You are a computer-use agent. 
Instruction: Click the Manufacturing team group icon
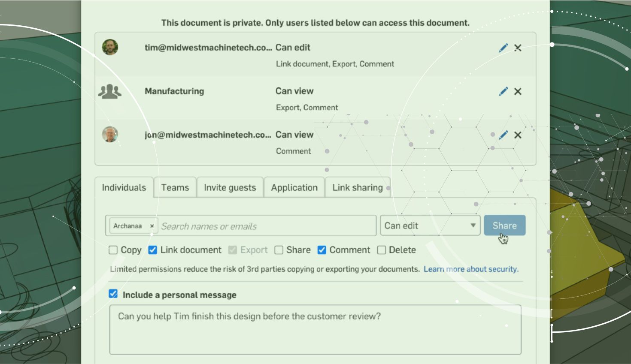pyautogui.click(x=110, y=91)
